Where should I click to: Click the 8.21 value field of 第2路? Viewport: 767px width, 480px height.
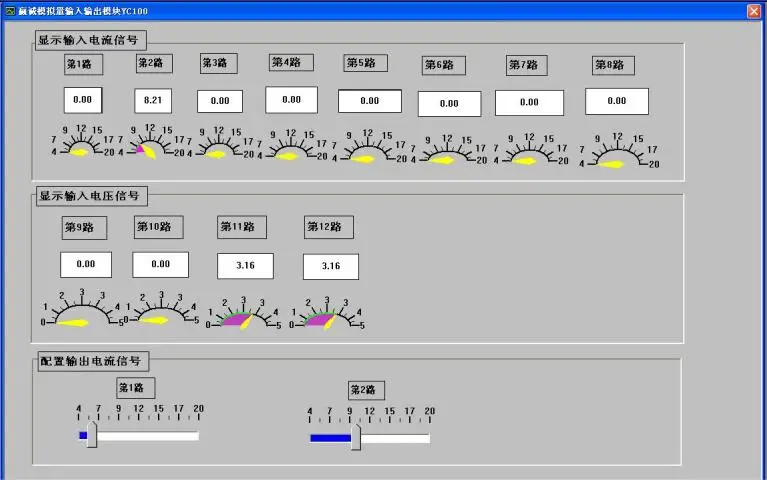tap(155, 100)
